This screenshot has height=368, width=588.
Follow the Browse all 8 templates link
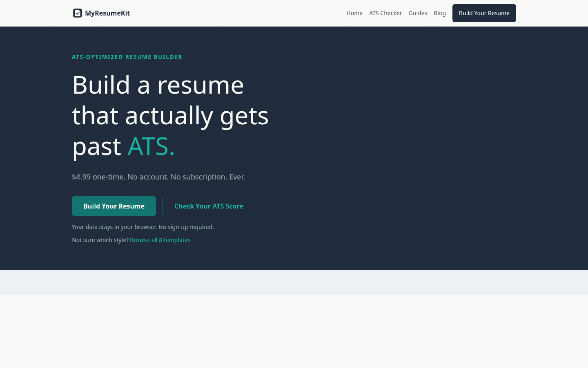click(x=160, y=240)
